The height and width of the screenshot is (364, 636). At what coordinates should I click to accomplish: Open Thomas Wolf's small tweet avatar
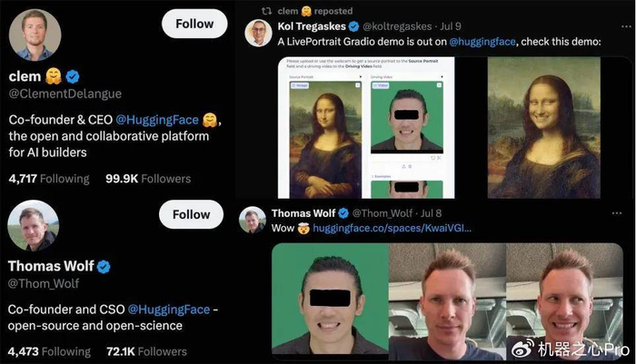click(x=253, y=220)
